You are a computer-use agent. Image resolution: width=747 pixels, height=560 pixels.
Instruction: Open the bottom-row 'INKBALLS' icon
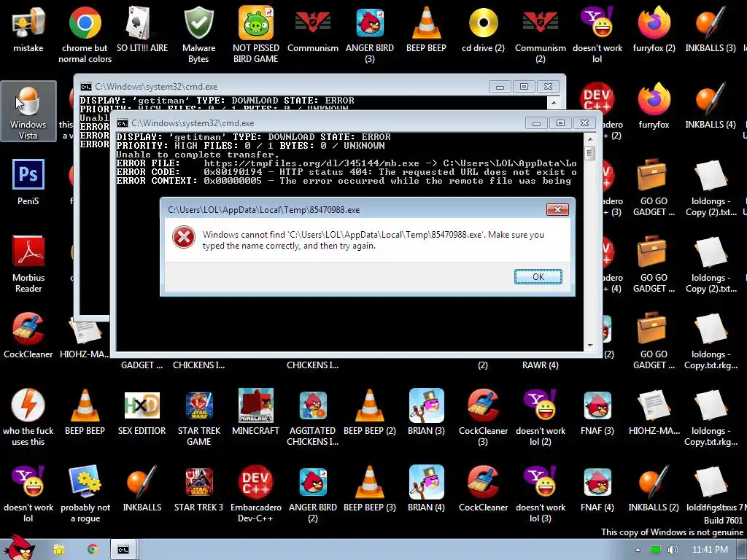pos(142,489)
